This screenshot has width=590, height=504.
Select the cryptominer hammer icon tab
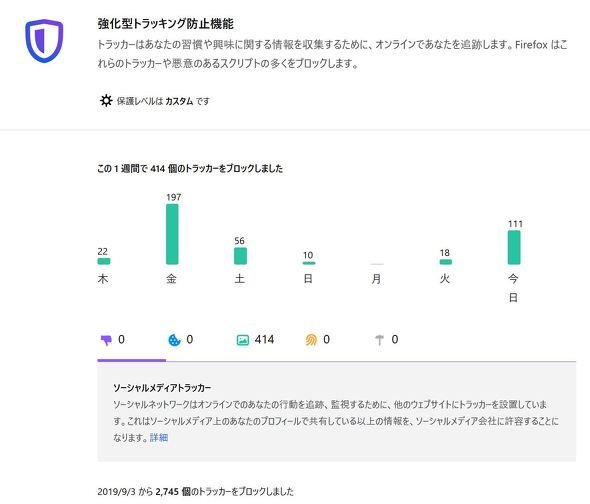(x=386, y=340)
